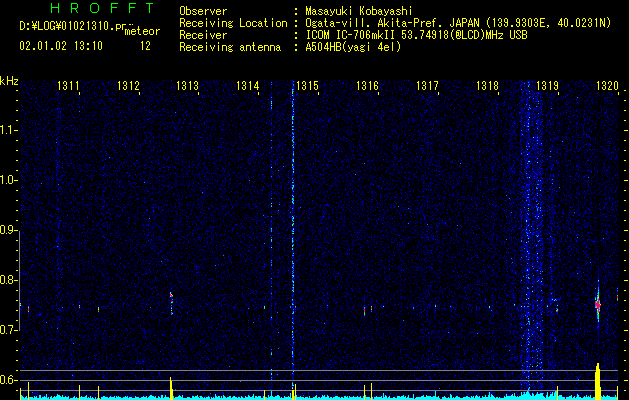
Task: Click the 1313 time axis marker
Action: point(188,85)
